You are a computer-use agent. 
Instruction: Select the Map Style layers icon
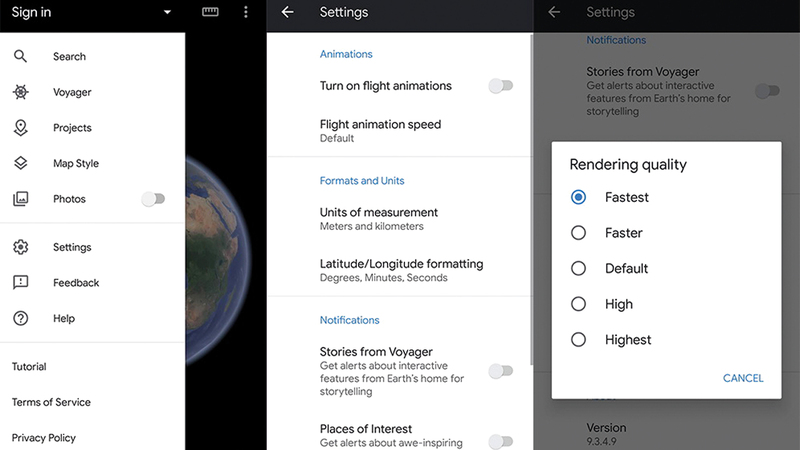point(20,163)
